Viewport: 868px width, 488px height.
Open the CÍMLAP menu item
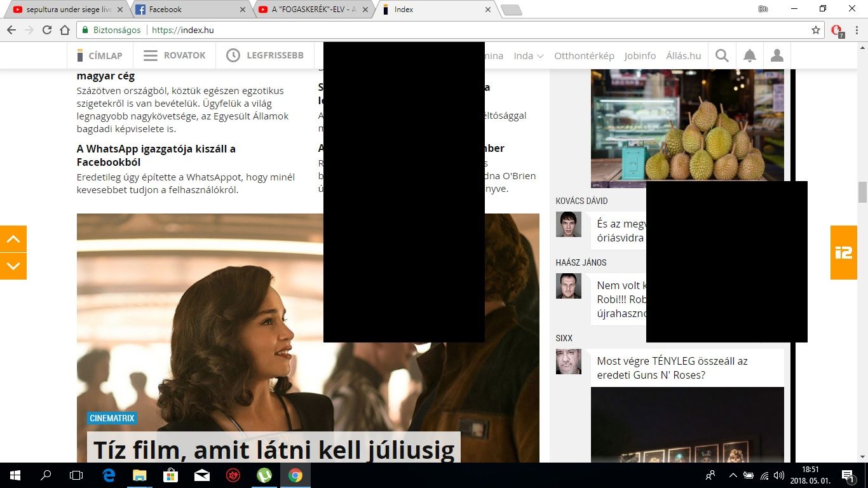99,56
